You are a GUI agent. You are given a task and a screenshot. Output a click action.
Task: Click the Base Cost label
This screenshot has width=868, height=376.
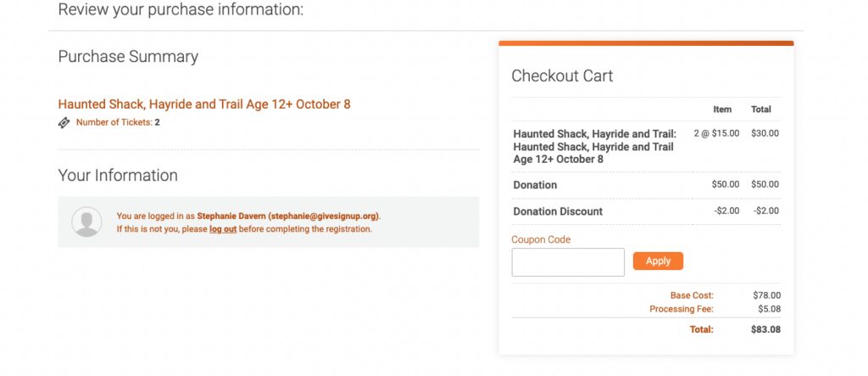[692, 295]
